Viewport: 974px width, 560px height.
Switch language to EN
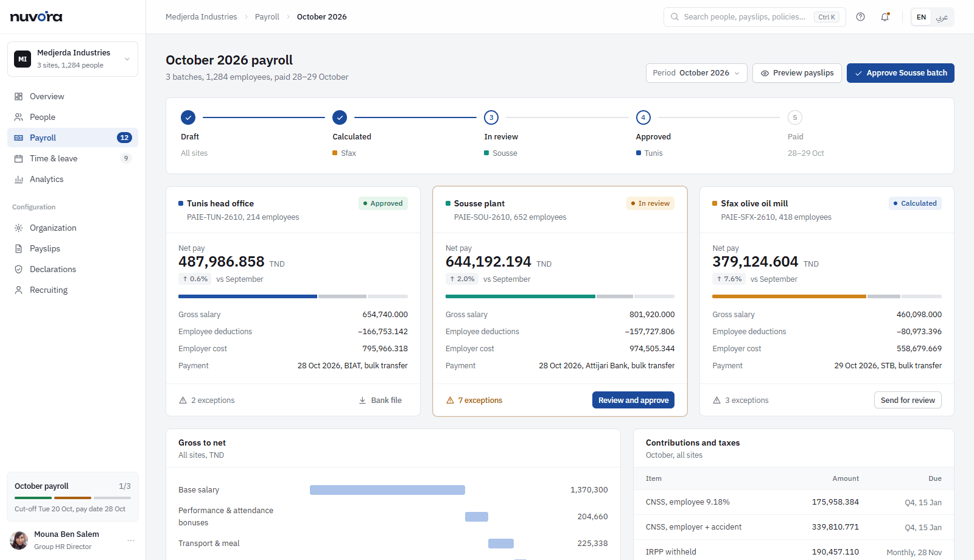[921, 17]
